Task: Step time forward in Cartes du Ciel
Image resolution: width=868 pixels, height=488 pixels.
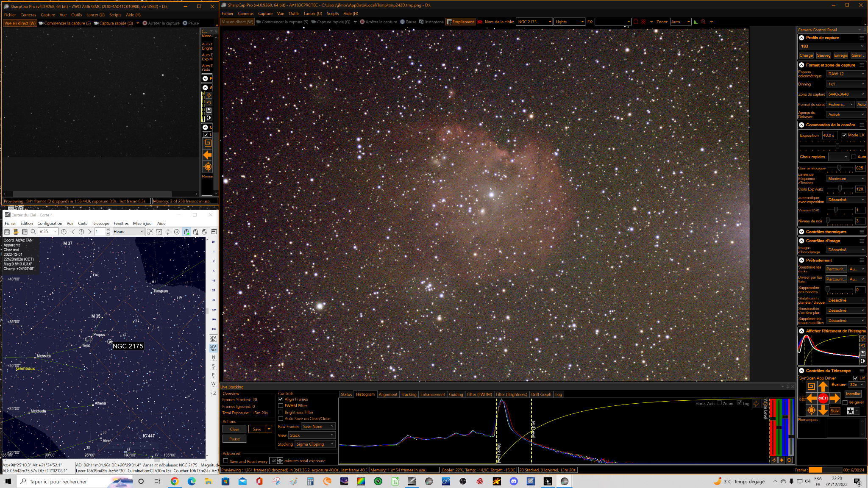Action: tap(90, 232)
